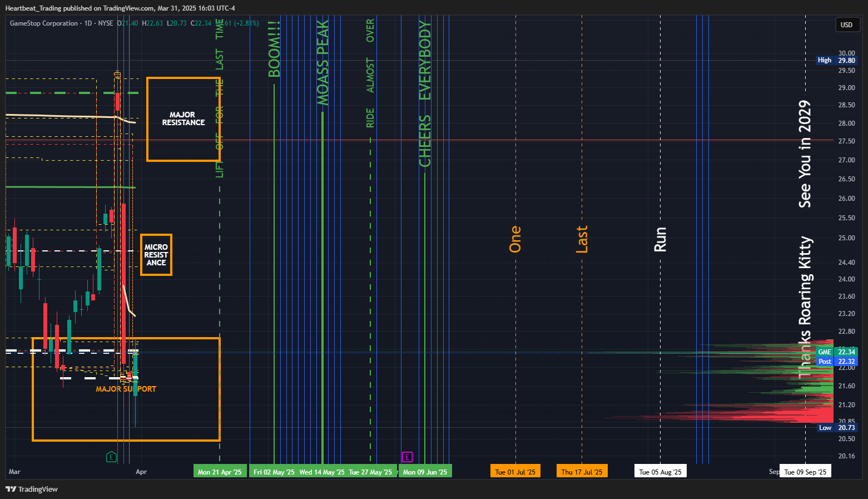868x499 pixels.
Task: Select the ALMOST OVER vertical text
Action: coord(370,56)
